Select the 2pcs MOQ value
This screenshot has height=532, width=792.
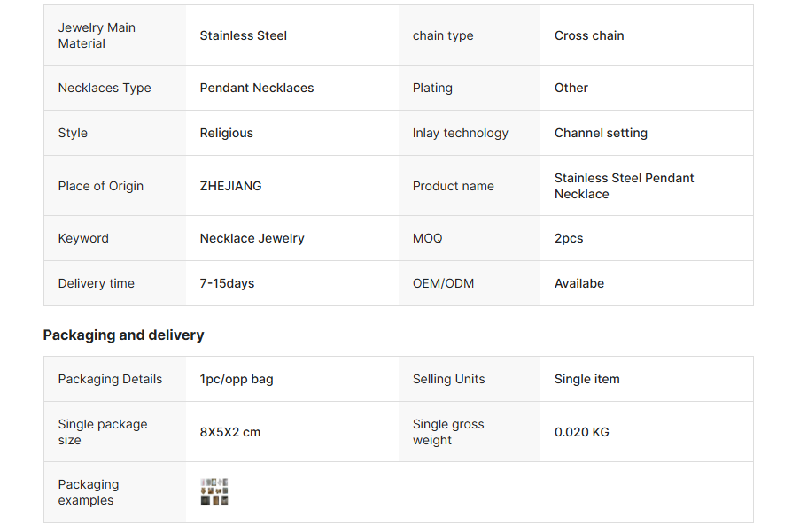tap(569, 238)
